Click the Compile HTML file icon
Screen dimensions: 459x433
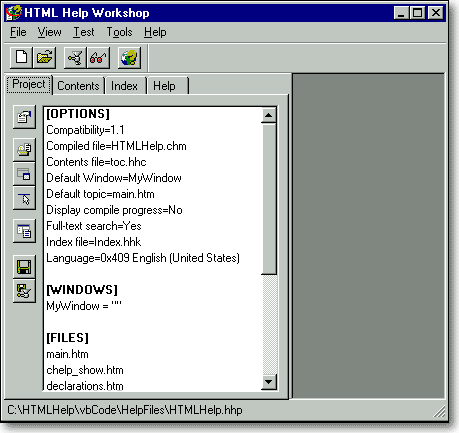pyautogui.click(x=75, y=58)
